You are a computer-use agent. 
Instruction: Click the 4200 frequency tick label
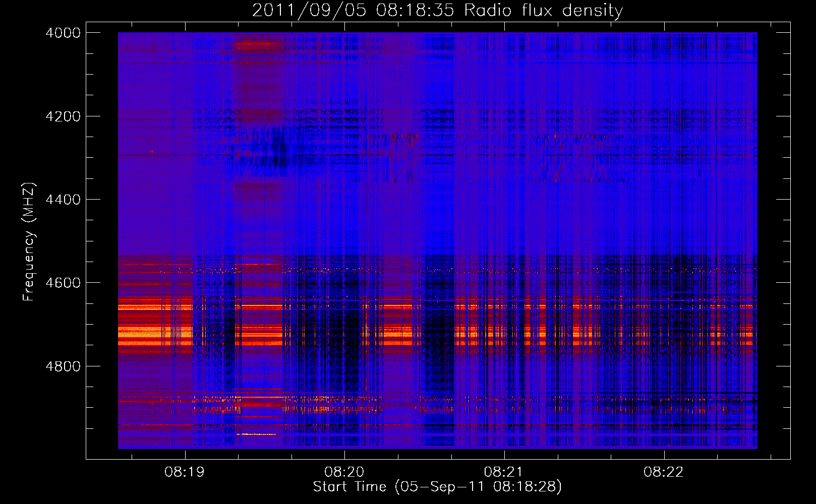(x=63, y=116)
